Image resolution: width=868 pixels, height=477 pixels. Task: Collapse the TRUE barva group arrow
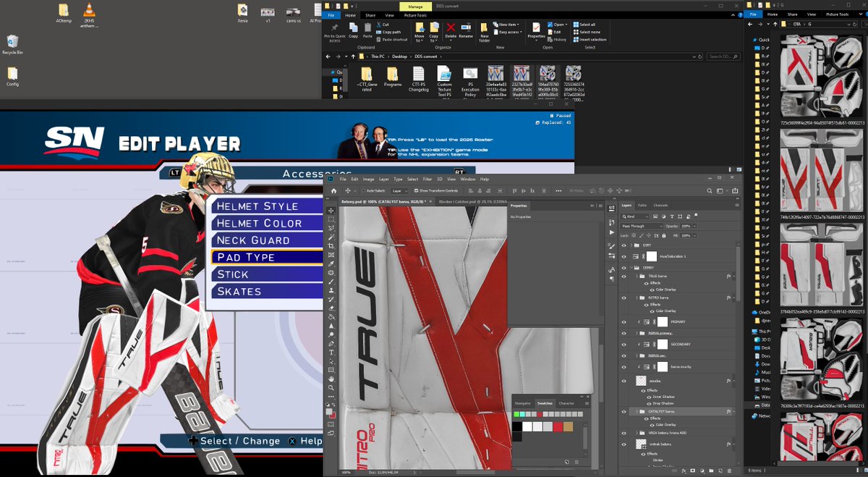click(x=637, y=277)
